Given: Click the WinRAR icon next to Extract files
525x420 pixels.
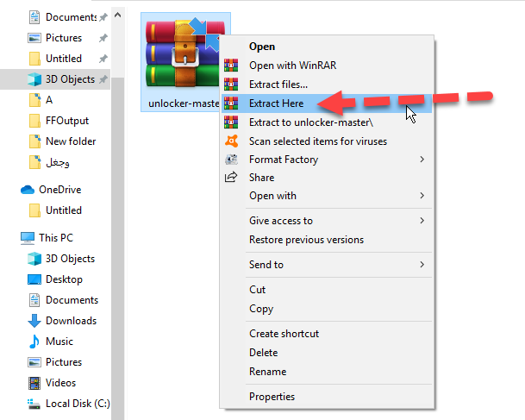Looking at the screenshot, I should [231, 84].
